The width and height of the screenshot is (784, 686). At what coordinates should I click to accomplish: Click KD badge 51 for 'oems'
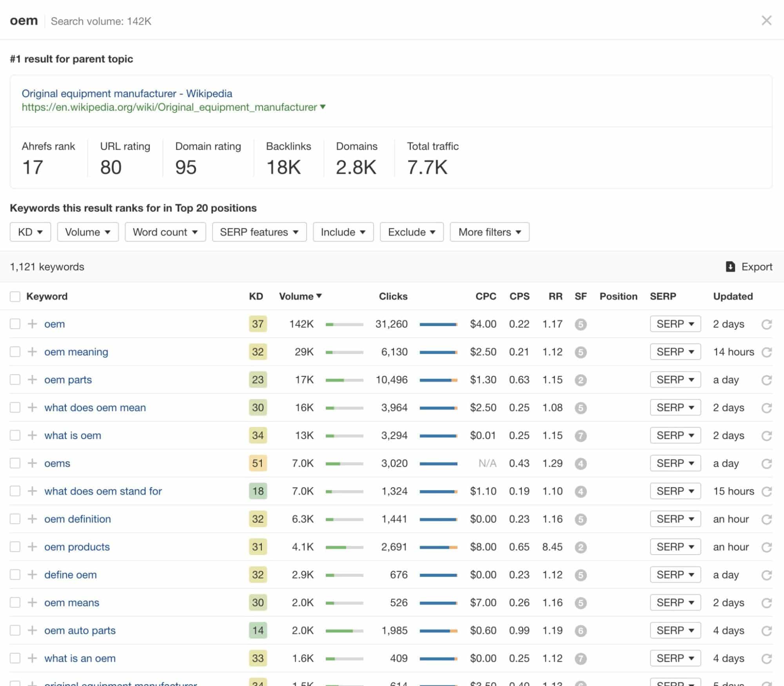pyautogui.click(x=258, y=463)
